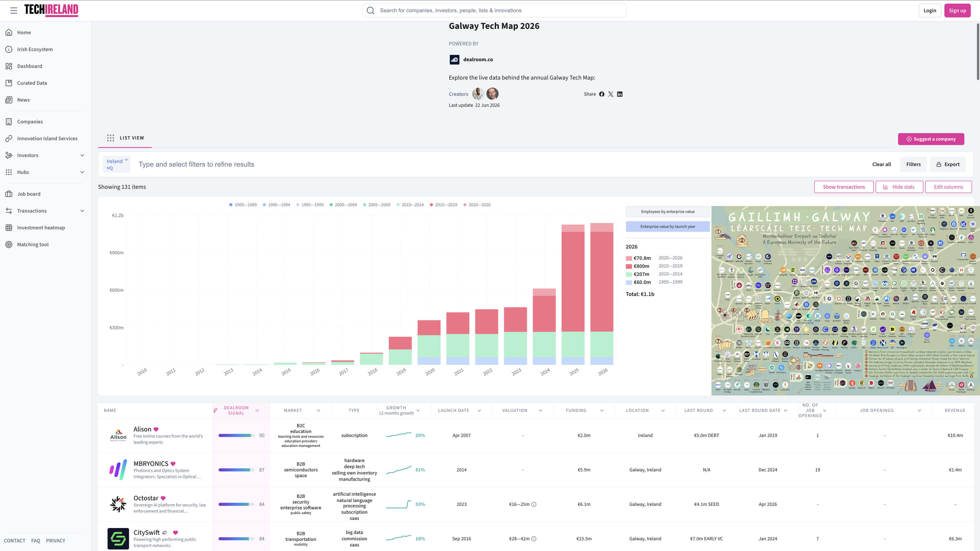This screenshot has width=980, height=551.
Task: Expand the Transactions sidebar section
Action: pos(82,211)
